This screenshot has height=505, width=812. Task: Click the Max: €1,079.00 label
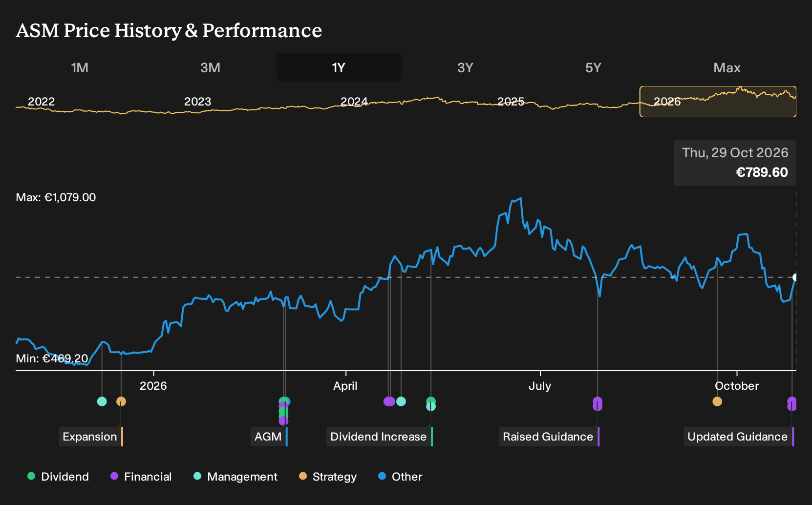coord(56,197)
